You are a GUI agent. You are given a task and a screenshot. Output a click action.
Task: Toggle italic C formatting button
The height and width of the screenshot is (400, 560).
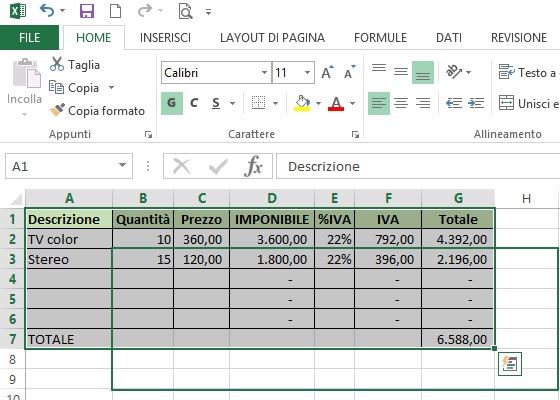tap(194, 103)
